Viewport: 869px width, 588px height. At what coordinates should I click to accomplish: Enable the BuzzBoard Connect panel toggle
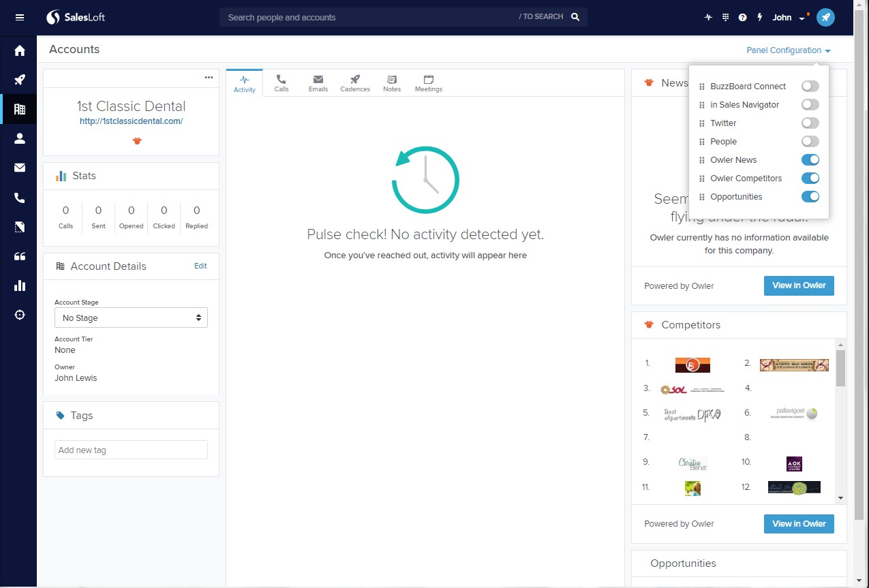coord(810,87)
